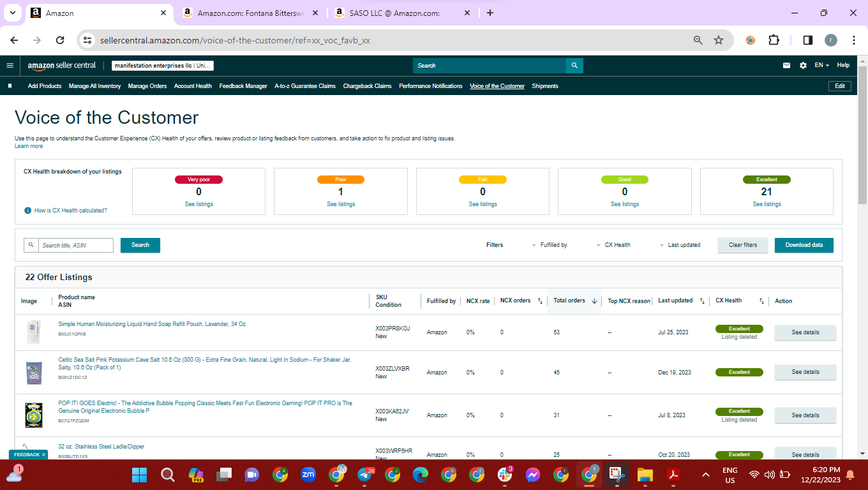This screenshot has height=490, width=868.
Task: Open the Seller Central mail messages icon
Action: [x=788, y=65]
